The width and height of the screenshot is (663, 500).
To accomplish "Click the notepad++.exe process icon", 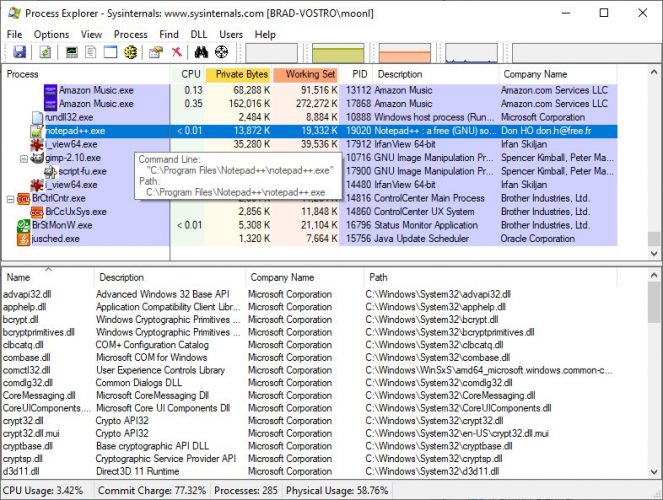I will click(37, 131).
